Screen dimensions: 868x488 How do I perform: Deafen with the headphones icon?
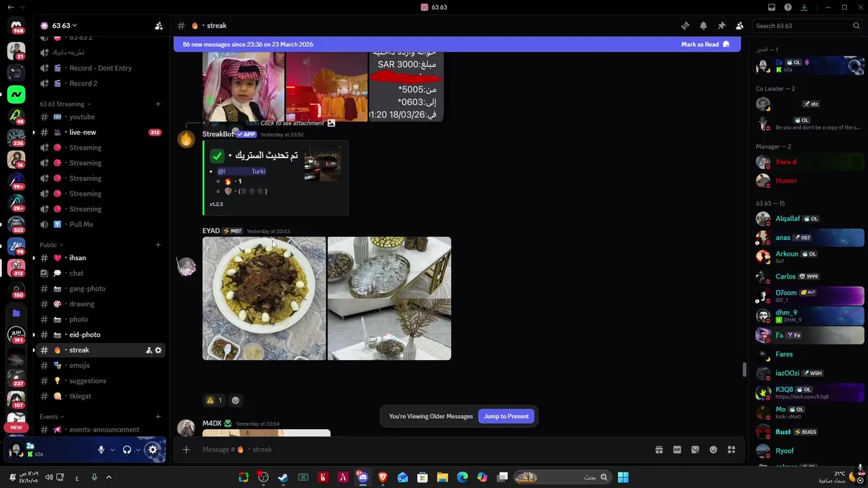click(x=127, y=449)
